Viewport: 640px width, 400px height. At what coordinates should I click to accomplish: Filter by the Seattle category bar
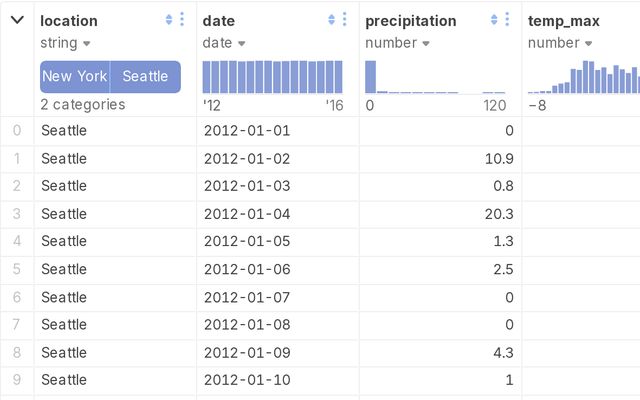[x=146, y=77]
